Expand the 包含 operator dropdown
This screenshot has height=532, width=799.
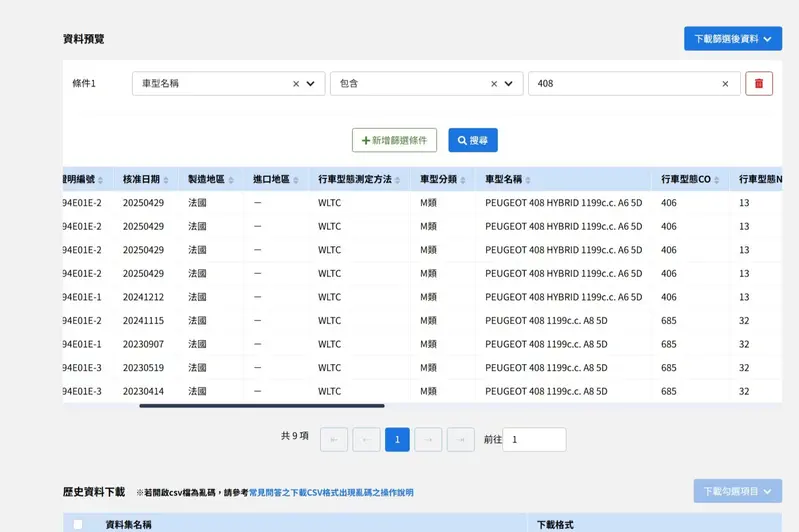[x=508, y=84]
